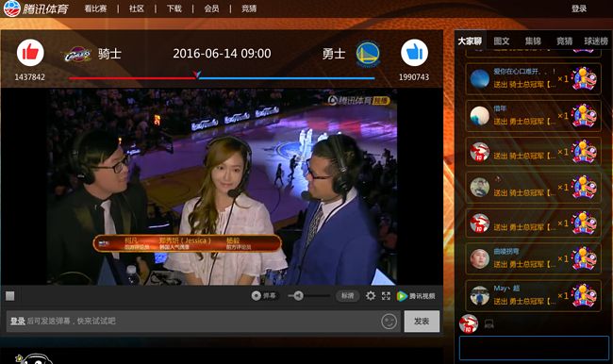The image size is (613, 364).
Task: Like the Warriors with blue thumbs-up
Action: 414,53
